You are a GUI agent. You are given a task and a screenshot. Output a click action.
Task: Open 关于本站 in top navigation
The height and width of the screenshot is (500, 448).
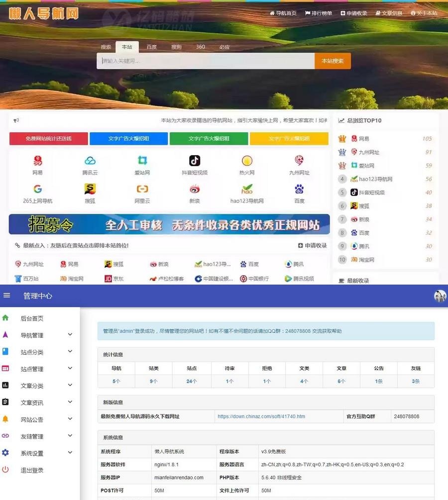[x=424, y=13]
